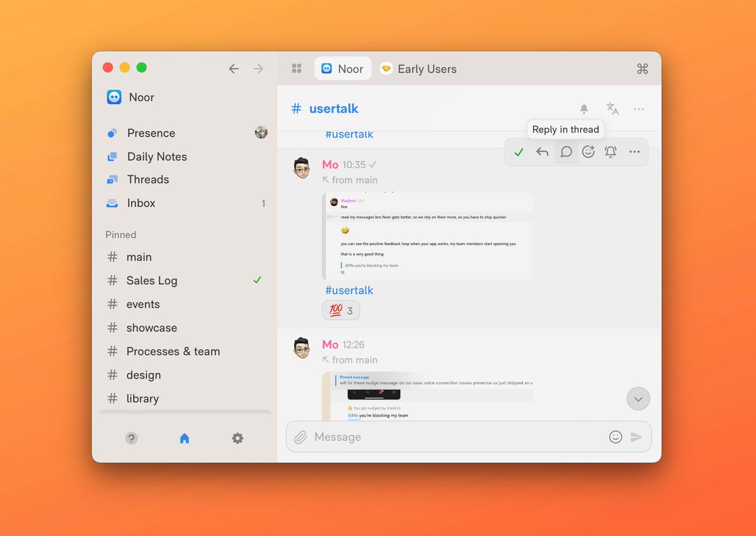Attach a file with paperclip icon
The image size is (756, 536).
click(x=301, y=437)
